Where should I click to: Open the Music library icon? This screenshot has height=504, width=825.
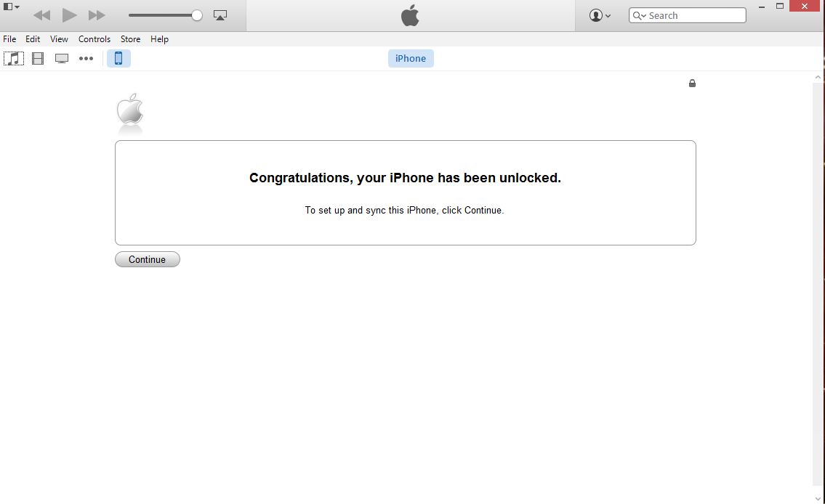pos(14,58)
